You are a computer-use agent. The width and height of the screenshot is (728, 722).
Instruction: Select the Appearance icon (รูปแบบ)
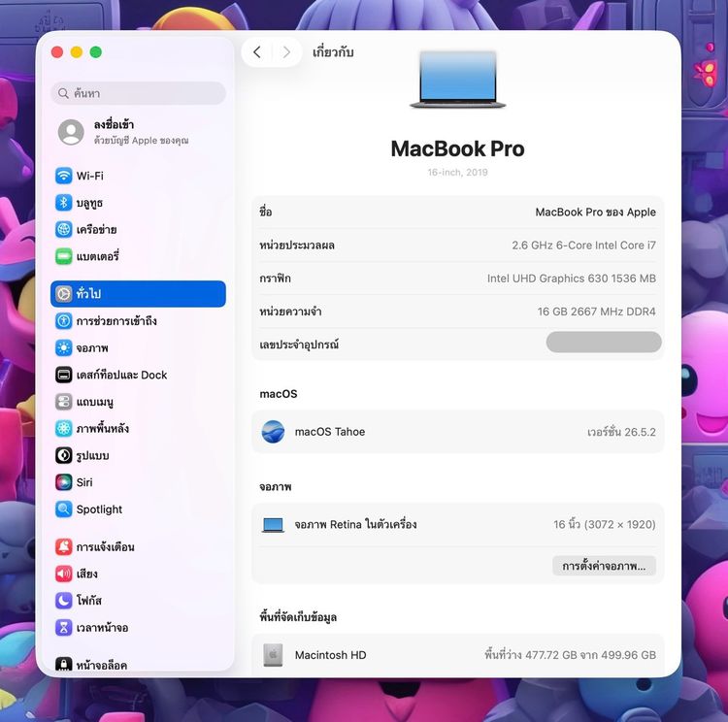(x=64, y=455)
